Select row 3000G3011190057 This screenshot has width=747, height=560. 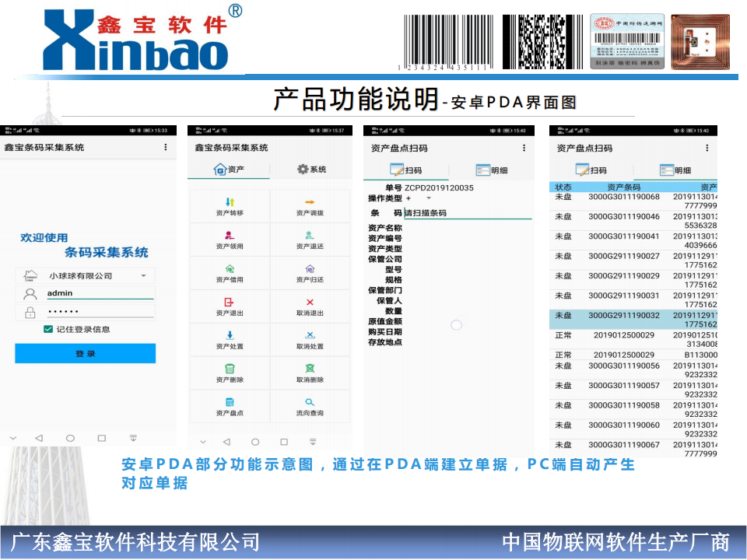click(633, 390)
